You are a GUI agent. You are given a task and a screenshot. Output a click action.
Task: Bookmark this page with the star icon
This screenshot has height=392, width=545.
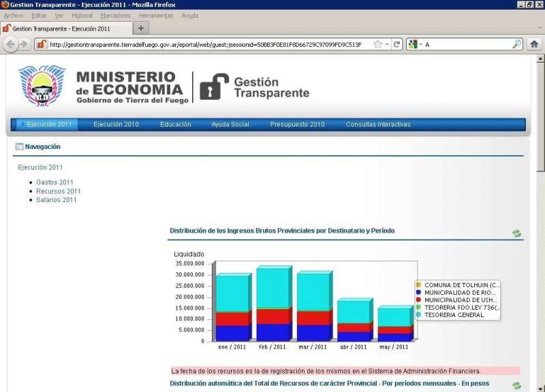pyautogui.click(x=377, y=44)
